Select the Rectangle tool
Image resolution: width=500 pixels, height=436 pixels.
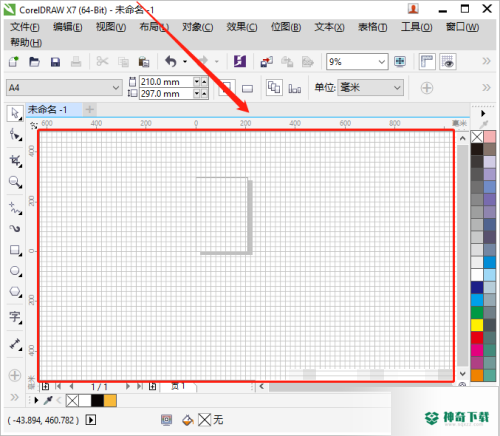pyautogui.click(x=15, y=250)
